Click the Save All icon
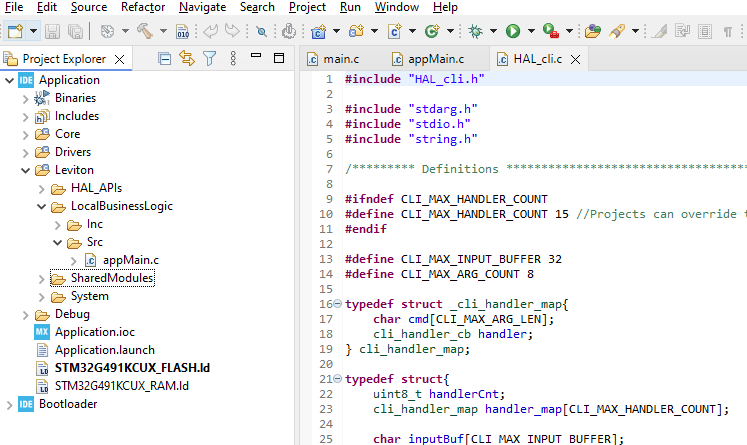The height and width of the screenshot is (445, 747). click(x=75, y=31)
